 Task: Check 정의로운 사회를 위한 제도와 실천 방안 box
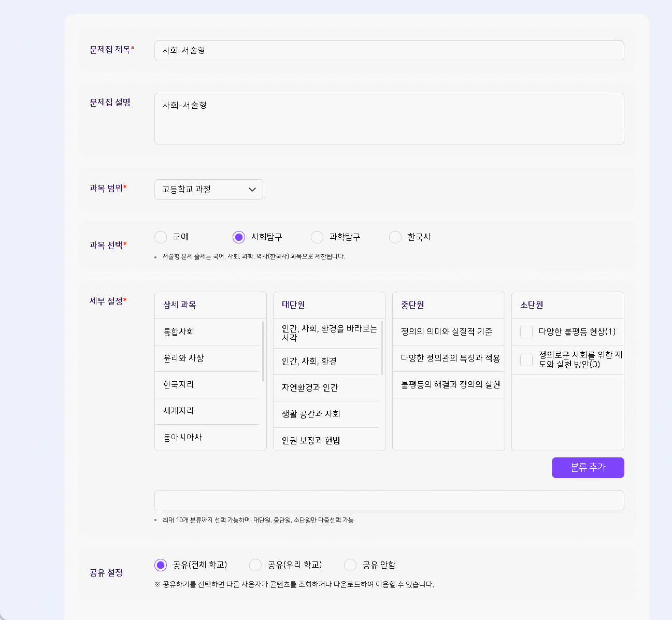point(526,360)
